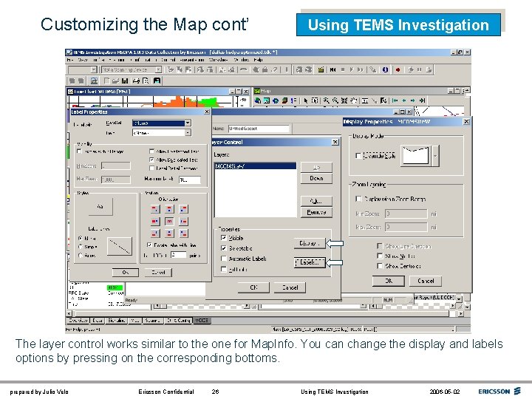Select top-right label position icon
The width and height of the screenshot is (532, 399).
(183, 209)
